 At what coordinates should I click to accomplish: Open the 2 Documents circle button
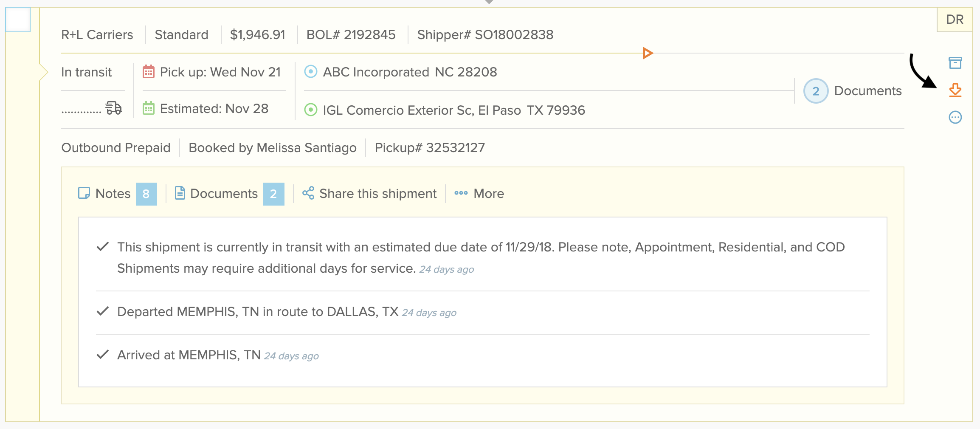[816, 91]
